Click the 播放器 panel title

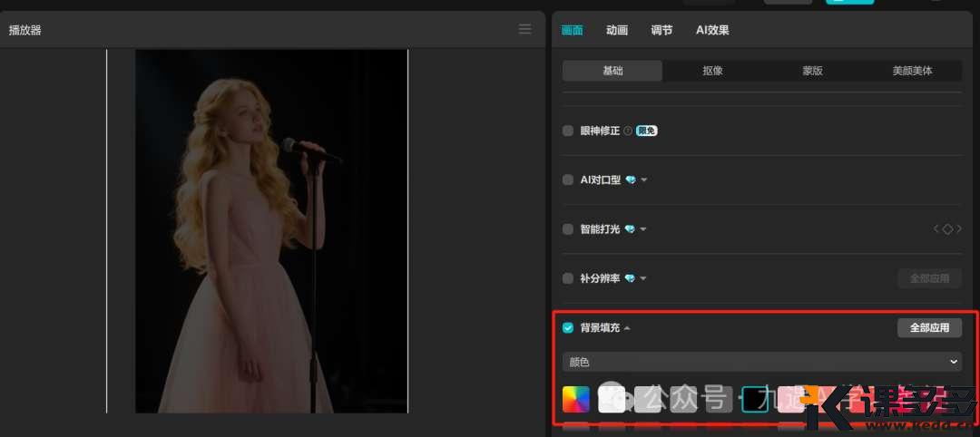[x=25, y=30]
